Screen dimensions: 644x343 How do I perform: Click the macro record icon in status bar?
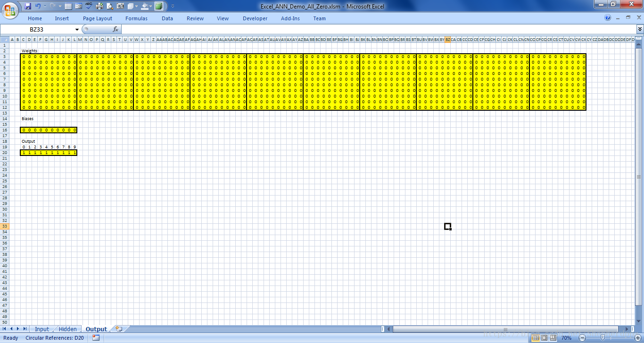[x=96, y=338]
